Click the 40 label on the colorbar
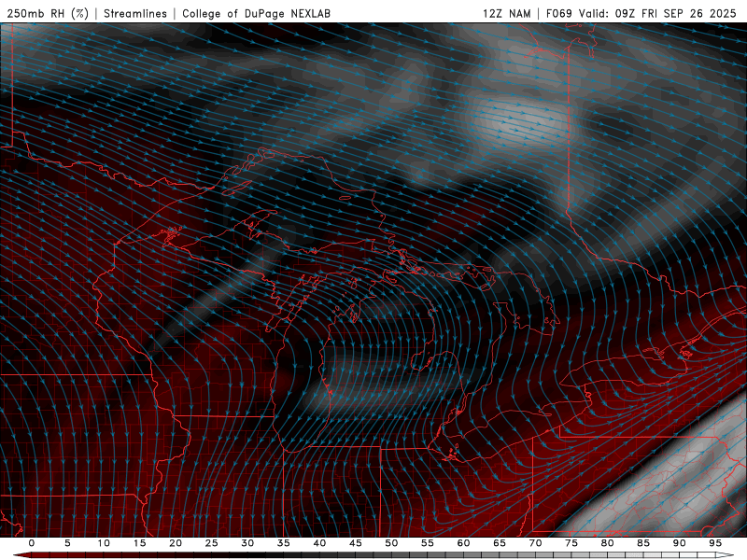Image resolution: width=747 pixels, height=560 pixels. (x=319, y=543)
